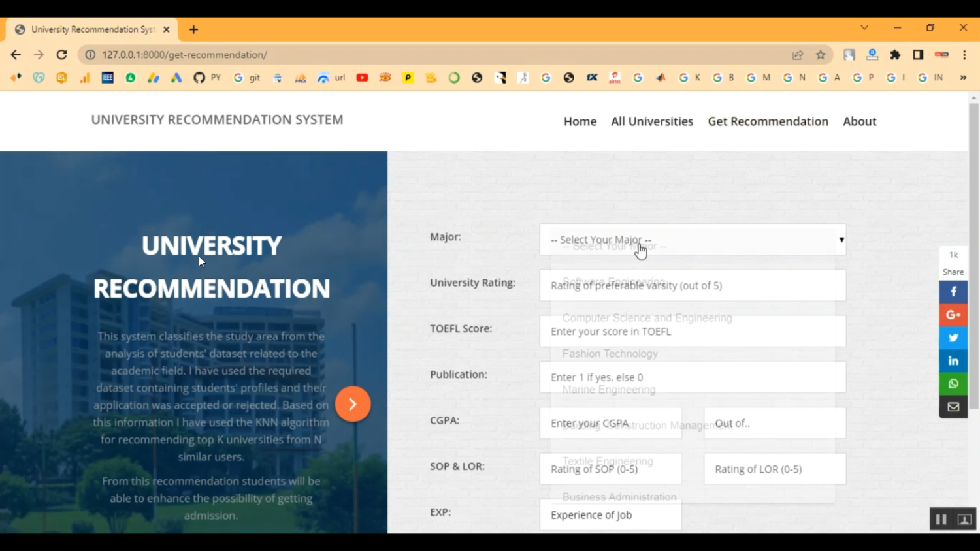Share via the Google Plus icon
Viewport: 980px width, 551px height.
click(x=953, y=315)
